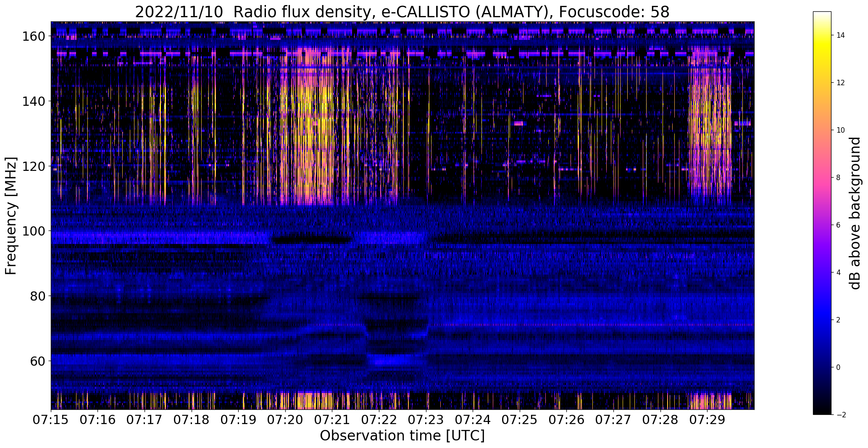Viewport: 868px width, 448px height.
Task: Click the 07:28 time tick label
Action: (661, 420)
